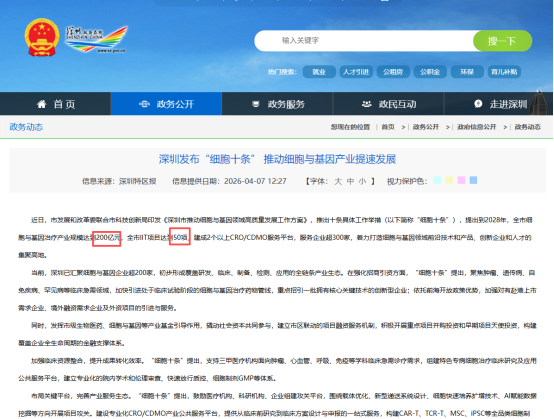Open the 首页 navigation tab
The height and width of the screenshot is (419, 554).
[55, 104]
